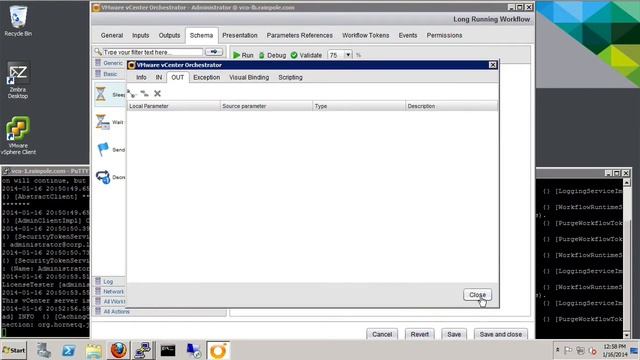Open the Outputs tab of the workflow
This screenshot has height=360, width=640.
[169, 36]
